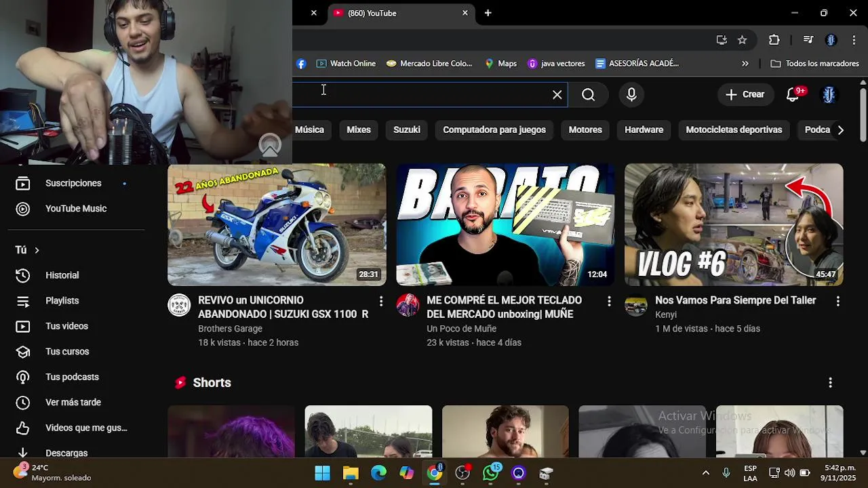Screen dimensions: 868x488
Task: Open title Nos Vamos Para Siempre Del Taller
Action: pos(736,300)
